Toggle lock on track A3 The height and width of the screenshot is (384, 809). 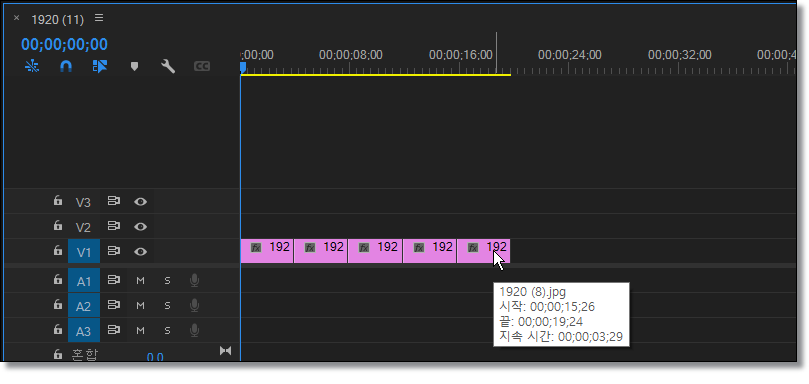(x=58, y=330)
